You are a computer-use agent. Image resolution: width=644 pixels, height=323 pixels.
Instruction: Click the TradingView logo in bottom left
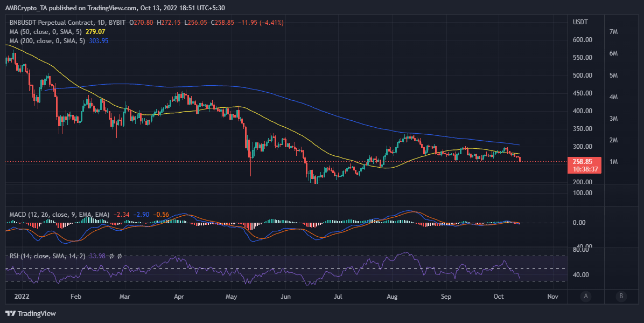pos(30,313)
